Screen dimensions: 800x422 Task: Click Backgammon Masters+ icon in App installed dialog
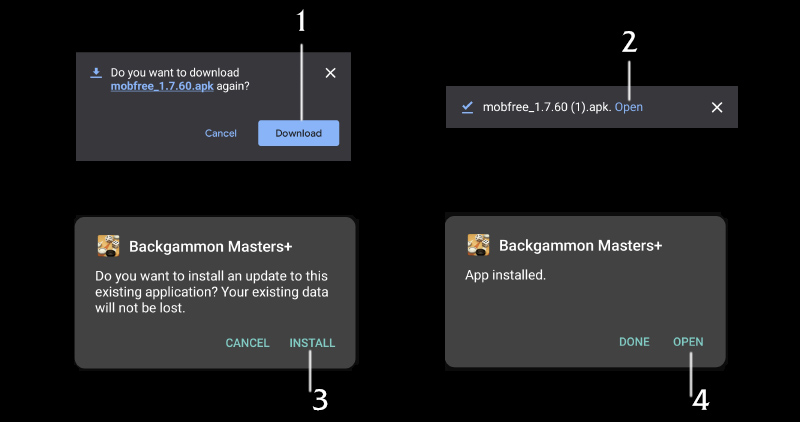click(x=479, y=245)
